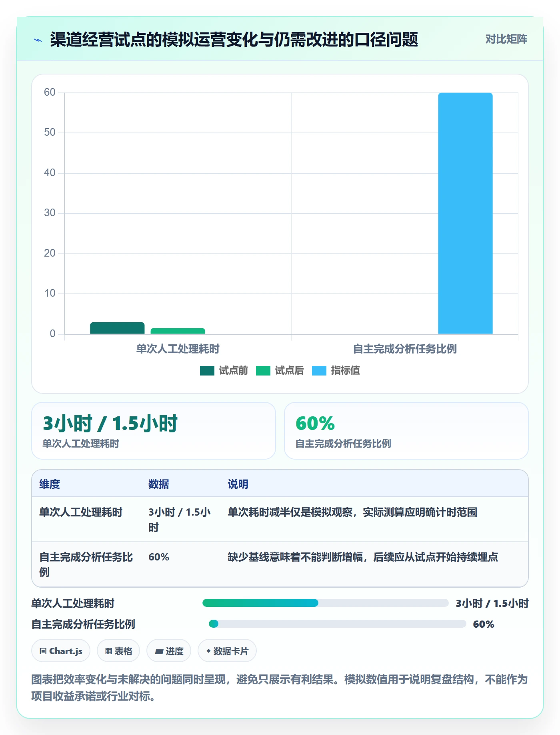
Task: Click the grid icon in 表格 chip
Action: pos(108,651)
